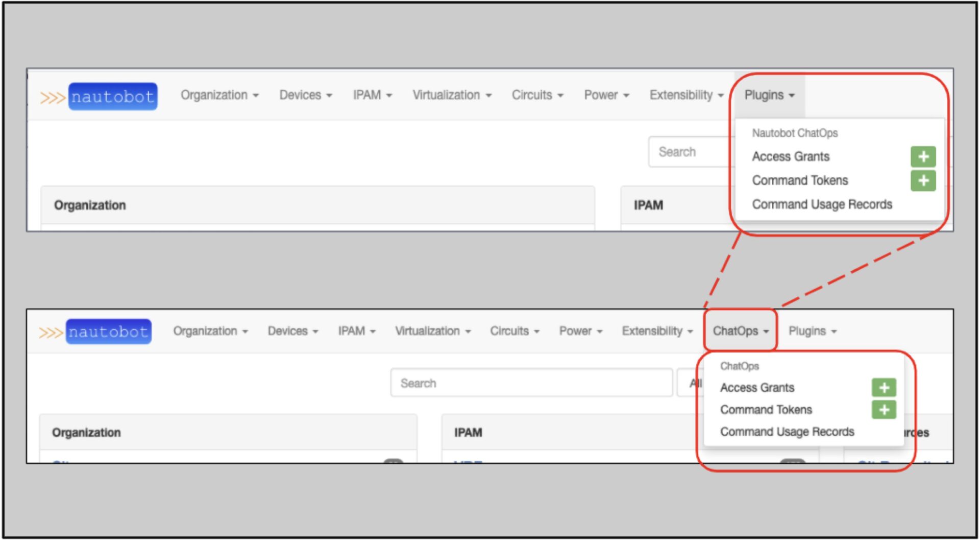Create new Access Grant via green plus button
980x540 pixels.
[924, 157]
